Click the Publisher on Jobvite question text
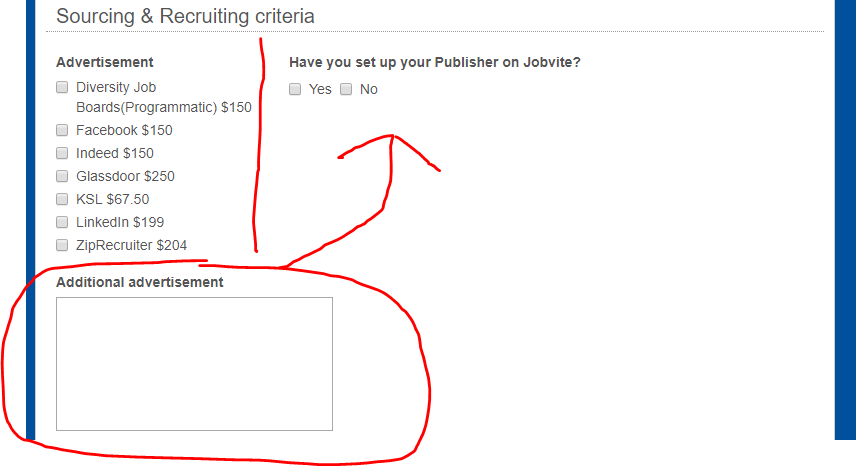Image resolution: width=856 pixels, height=466 pixels. [x=435, y=62]
